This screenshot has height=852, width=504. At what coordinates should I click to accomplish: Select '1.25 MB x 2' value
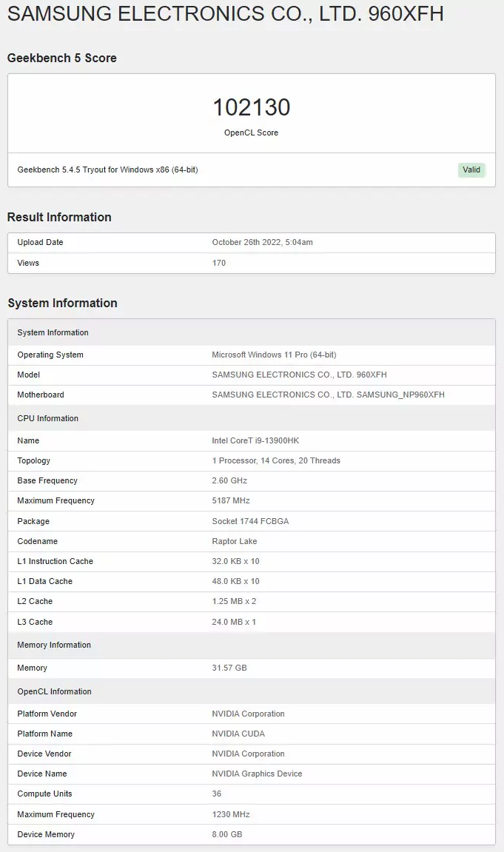tap(234, 602)
